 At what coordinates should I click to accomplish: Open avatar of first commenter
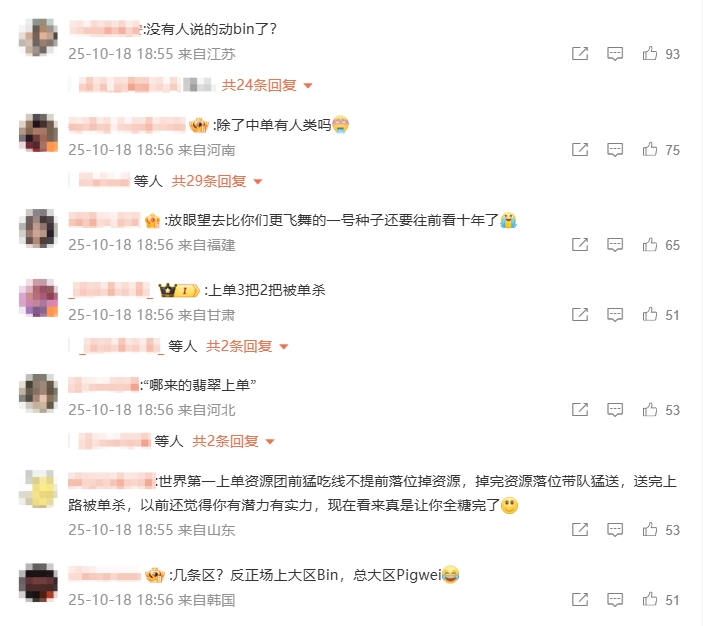coord(39,38)
